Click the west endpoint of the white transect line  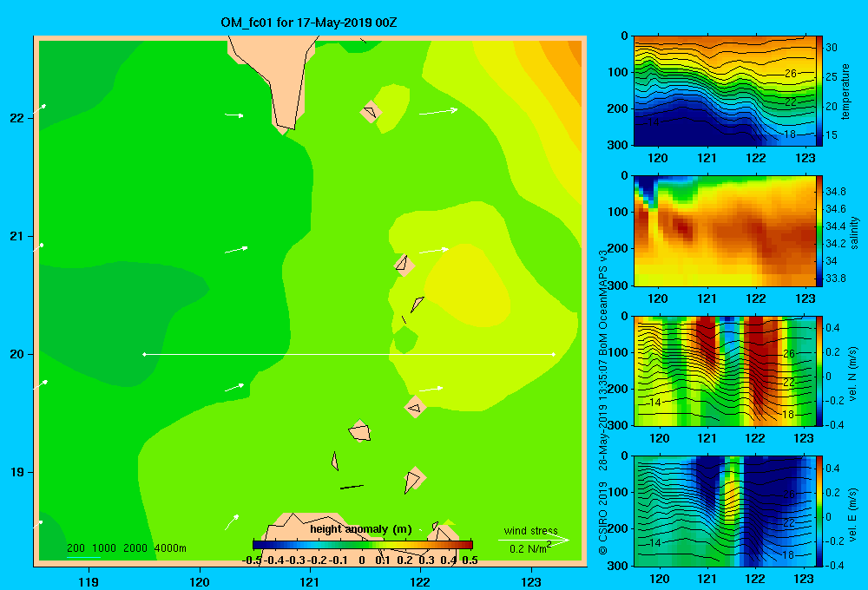pos(144,354)
